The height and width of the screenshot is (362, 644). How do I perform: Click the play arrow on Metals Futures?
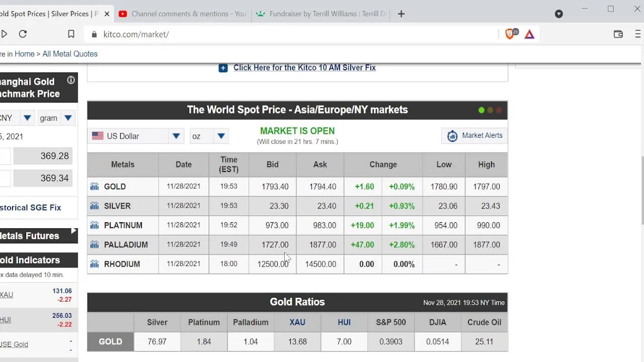74,231
